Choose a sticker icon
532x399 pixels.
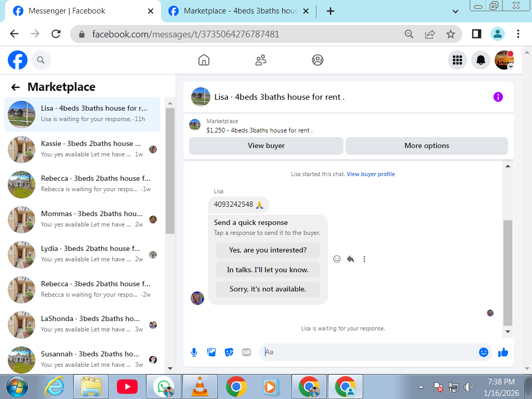(229, 352)
